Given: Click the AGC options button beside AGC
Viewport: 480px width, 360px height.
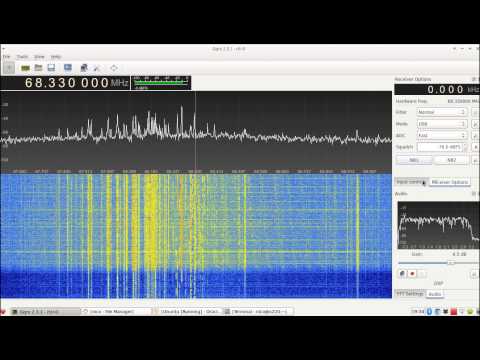Looking at the screenshot, I should [475, 136].
